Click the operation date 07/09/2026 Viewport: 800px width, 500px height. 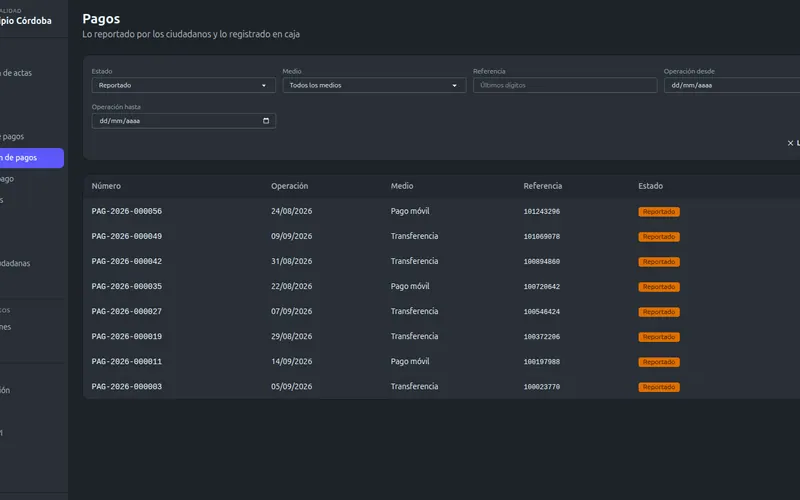[x=291, y=311]
